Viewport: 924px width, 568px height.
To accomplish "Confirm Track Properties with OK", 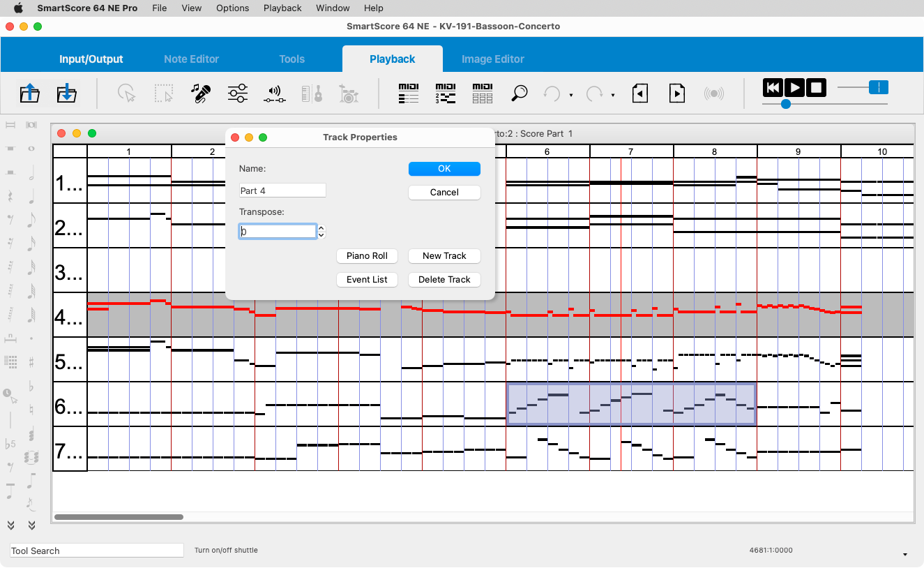I will (444, 169).
